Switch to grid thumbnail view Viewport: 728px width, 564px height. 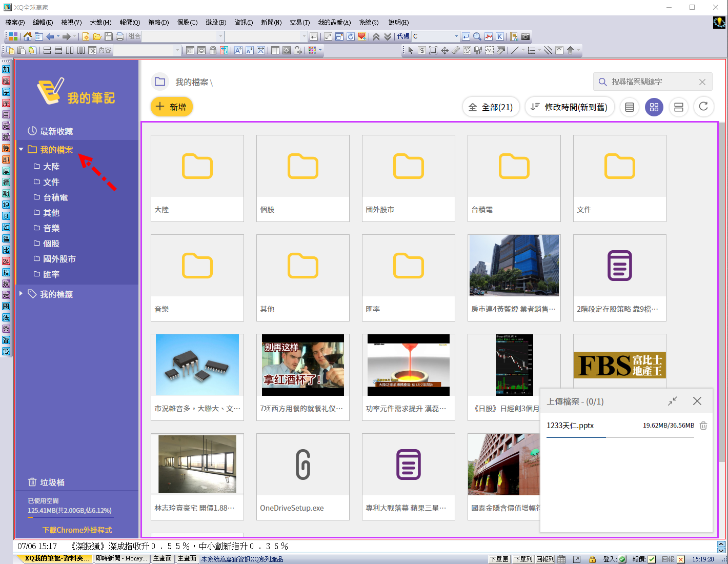[654, 107]
